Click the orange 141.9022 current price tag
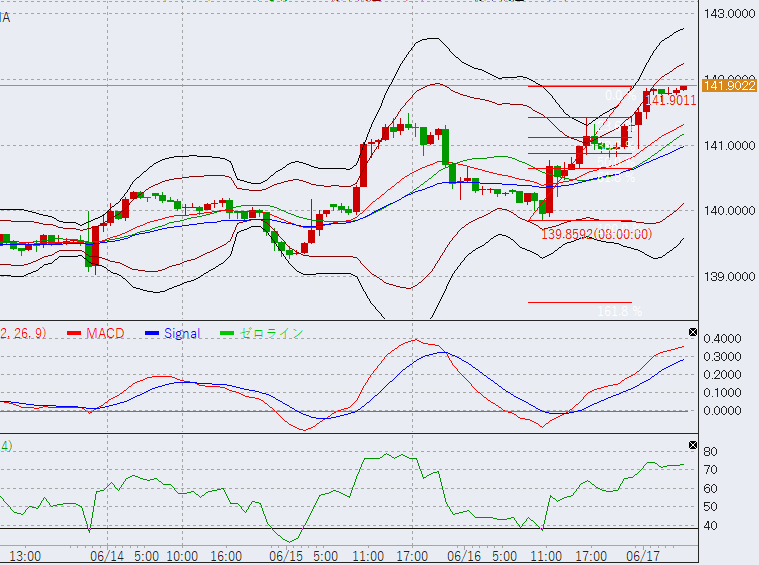 coord(728,86)
